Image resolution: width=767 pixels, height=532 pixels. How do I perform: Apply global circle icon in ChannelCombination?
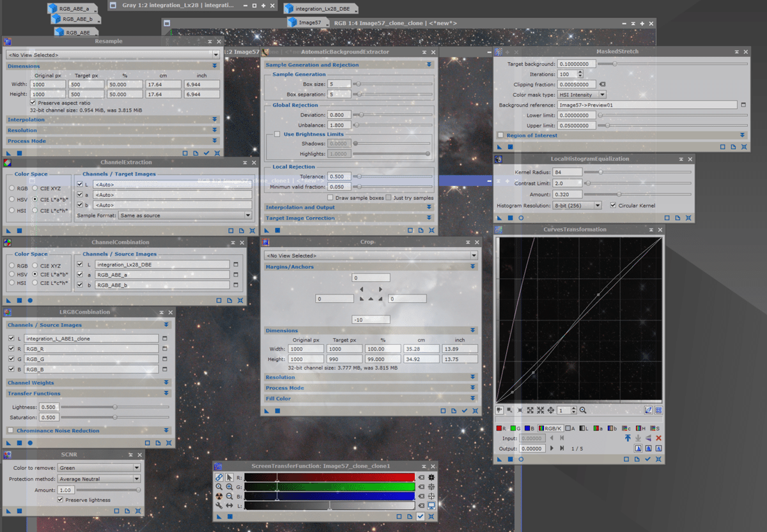pos(30,300)
